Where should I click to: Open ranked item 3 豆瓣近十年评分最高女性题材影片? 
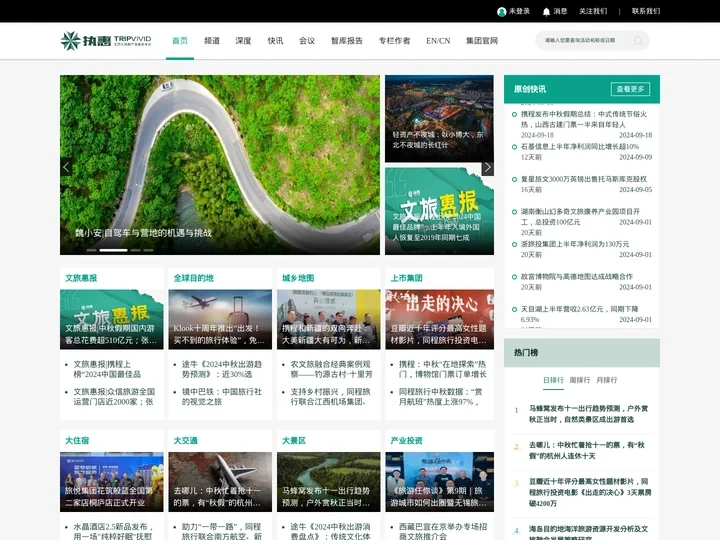[590, 493]
